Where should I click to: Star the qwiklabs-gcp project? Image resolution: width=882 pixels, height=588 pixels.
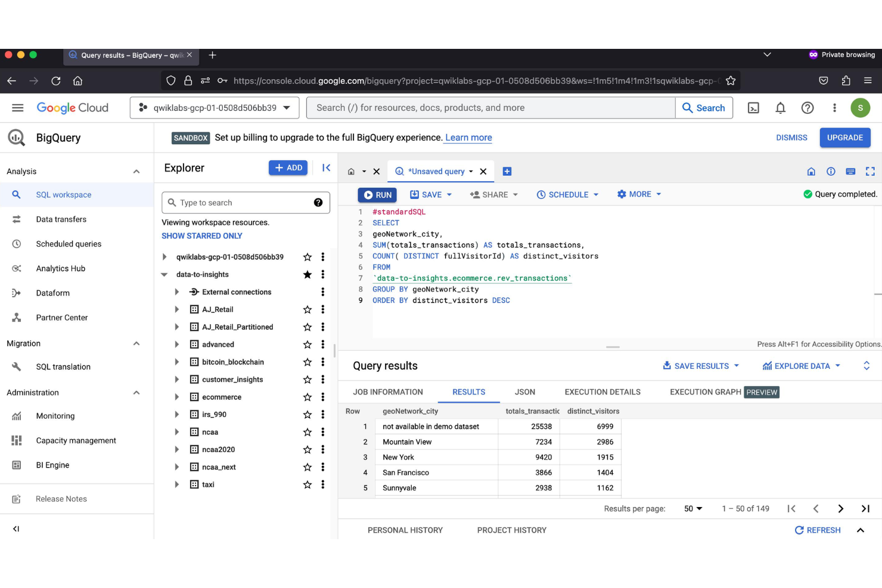pyautogui.click(x=308, y=257)
